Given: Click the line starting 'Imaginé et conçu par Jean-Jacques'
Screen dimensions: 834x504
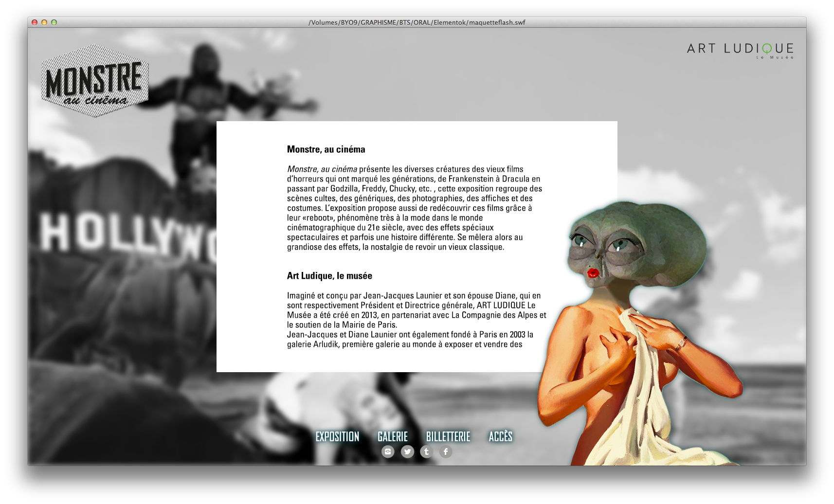Looking at the screenshot, I should click(x=414, y=296).
